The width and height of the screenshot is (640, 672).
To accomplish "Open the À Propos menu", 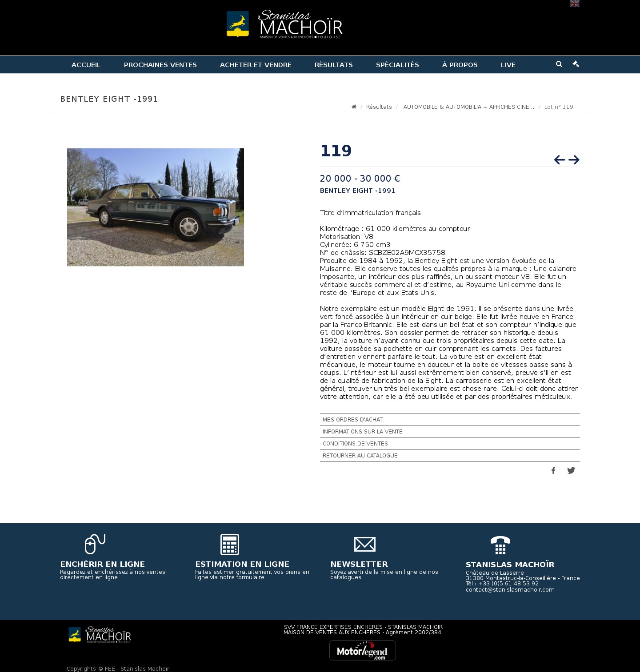I will (460, 65).
